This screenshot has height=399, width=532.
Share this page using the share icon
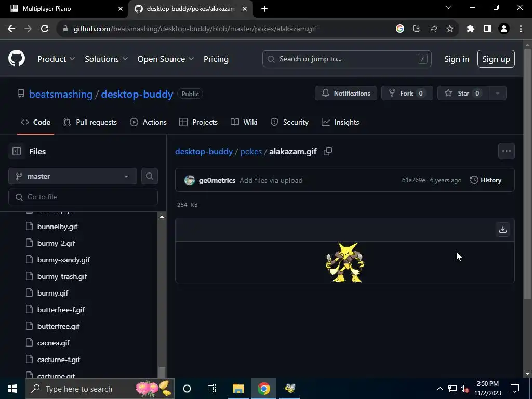(x=433, y=29)
